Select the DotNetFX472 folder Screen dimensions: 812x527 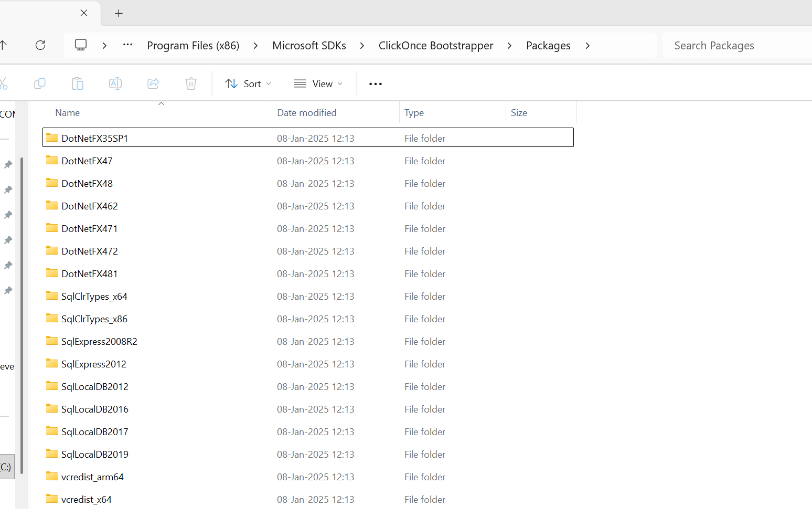(308, 251)
